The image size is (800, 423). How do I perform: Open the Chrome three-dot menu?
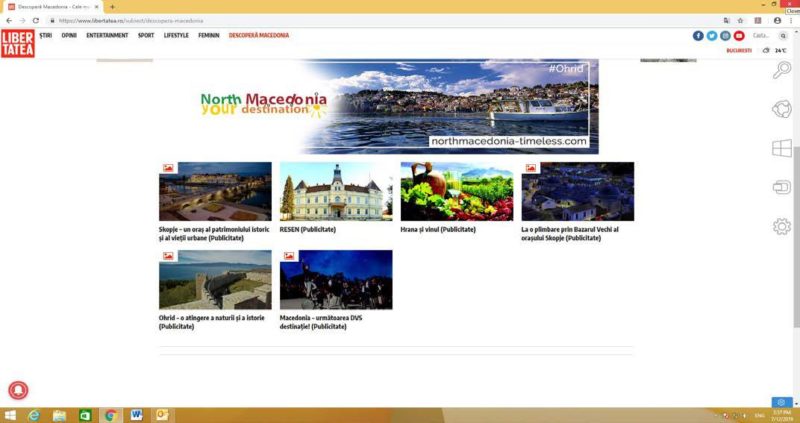(x=791, y=20)
